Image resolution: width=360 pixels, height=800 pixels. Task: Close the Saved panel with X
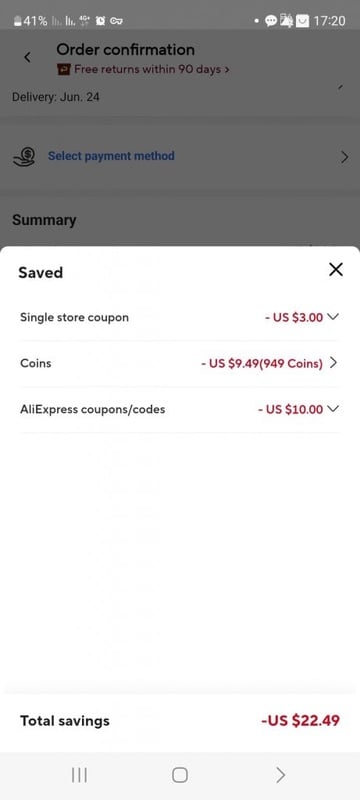point(336,269)
